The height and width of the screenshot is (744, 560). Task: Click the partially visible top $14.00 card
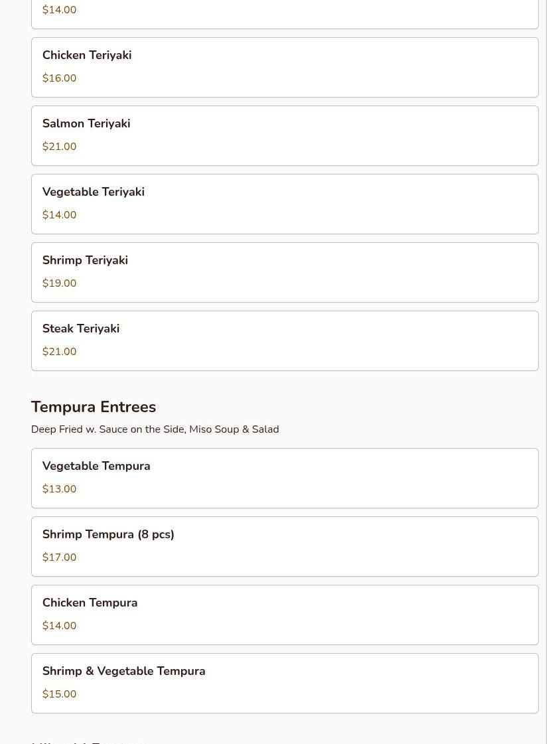(285, 13)
